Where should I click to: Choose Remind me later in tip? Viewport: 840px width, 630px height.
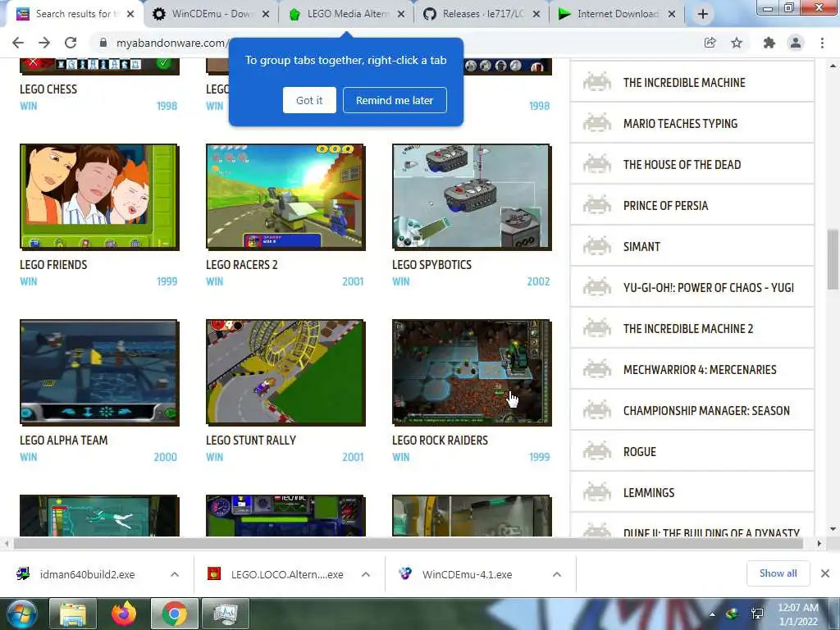coord(395,100)
